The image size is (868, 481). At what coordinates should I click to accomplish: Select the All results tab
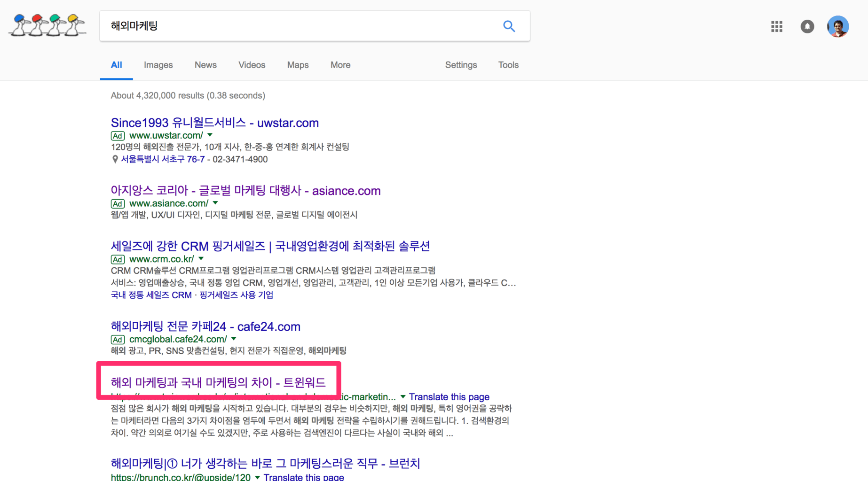coord(116,65)
